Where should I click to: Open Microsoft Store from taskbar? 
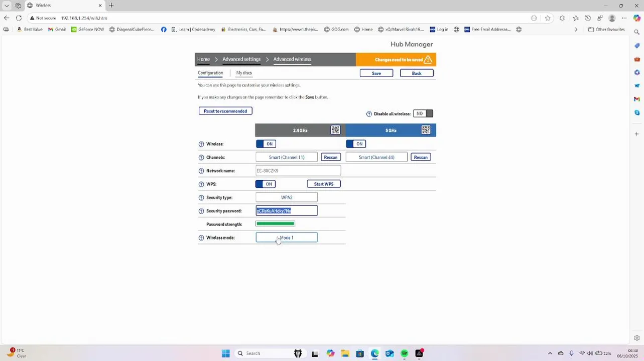click(x=360, y=353)
